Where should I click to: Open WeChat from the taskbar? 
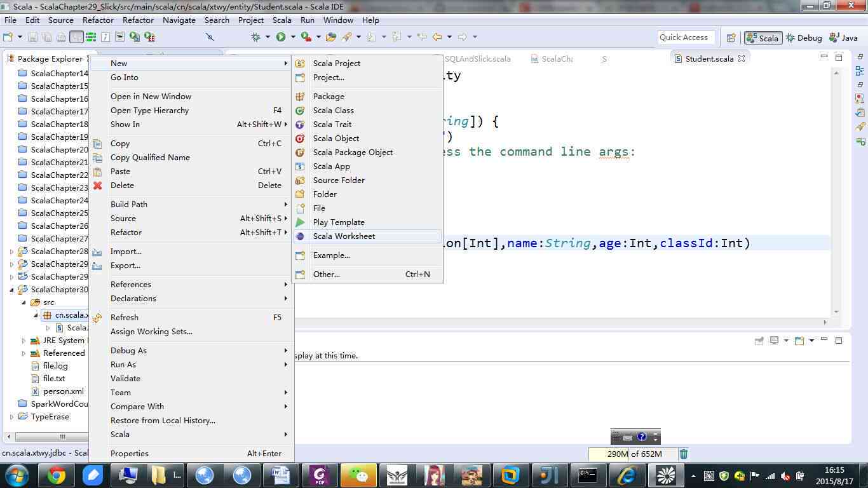pos(360,475)
